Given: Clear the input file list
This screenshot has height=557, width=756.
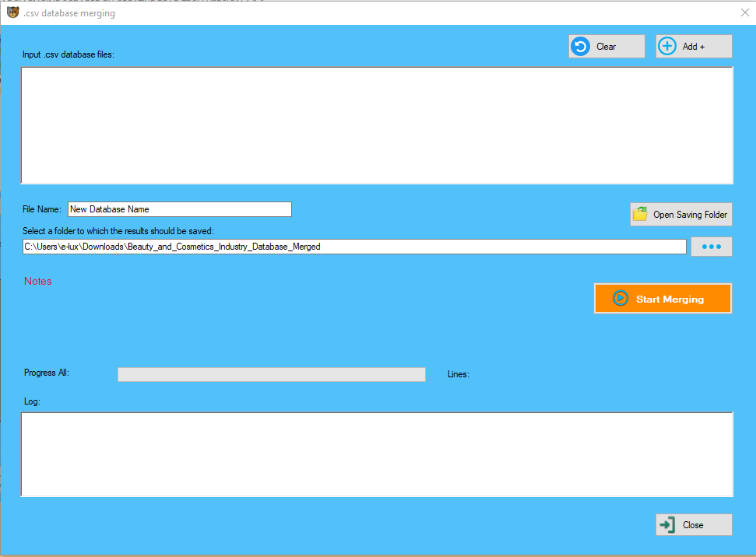Looking at the screenshot, I should click(x=607, y=46).
